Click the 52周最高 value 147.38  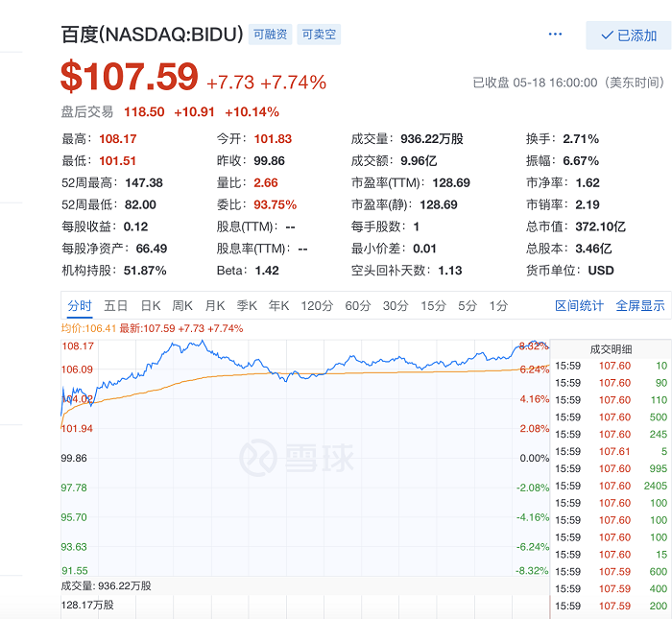[144, 183]
